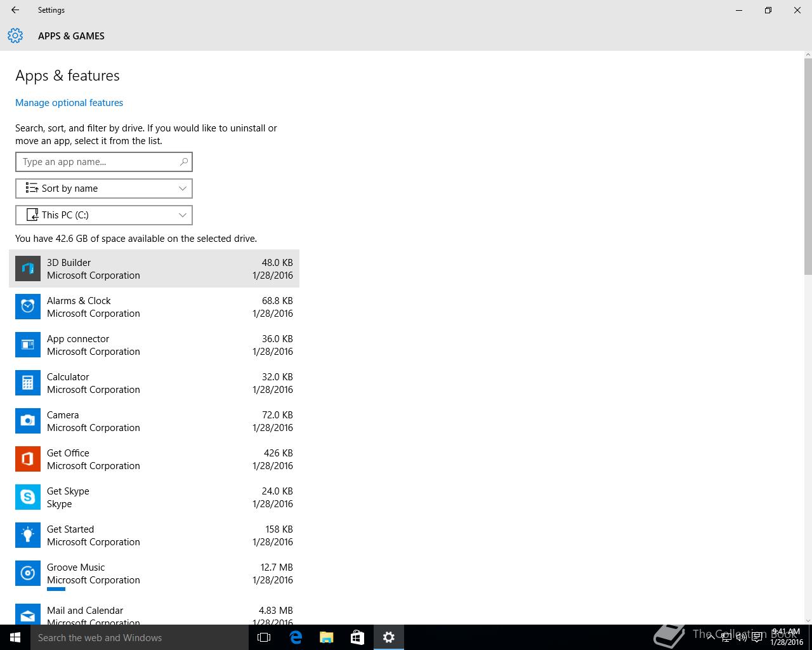
Task: Select the Get Office icon
Action: 28,459
